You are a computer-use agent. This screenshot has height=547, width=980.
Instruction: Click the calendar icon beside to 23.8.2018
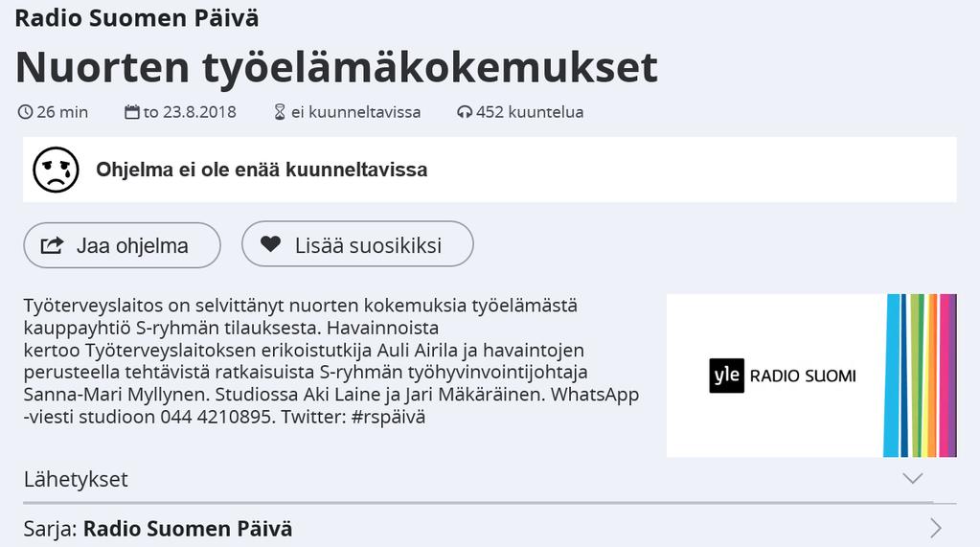coord(132,112)
